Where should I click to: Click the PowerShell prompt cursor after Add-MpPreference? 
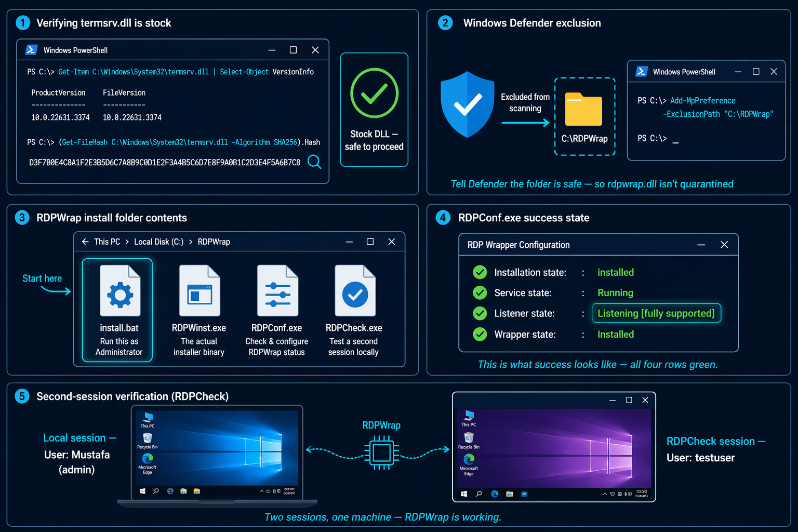click(x=675, y=141)
